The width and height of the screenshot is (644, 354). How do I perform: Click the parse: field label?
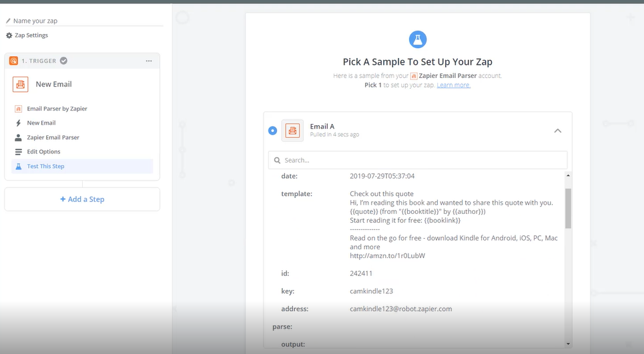(x=282, y=327)
